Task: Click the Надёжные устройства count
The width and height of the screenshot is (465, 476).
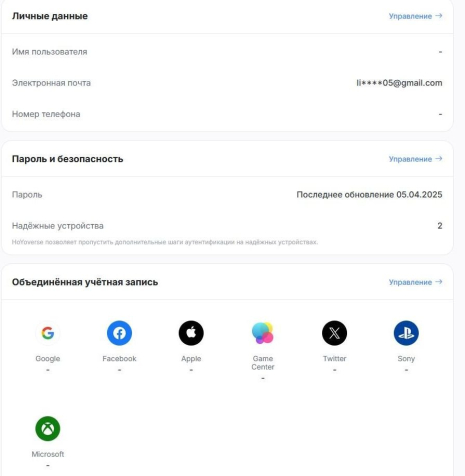Action: [440, 226]
